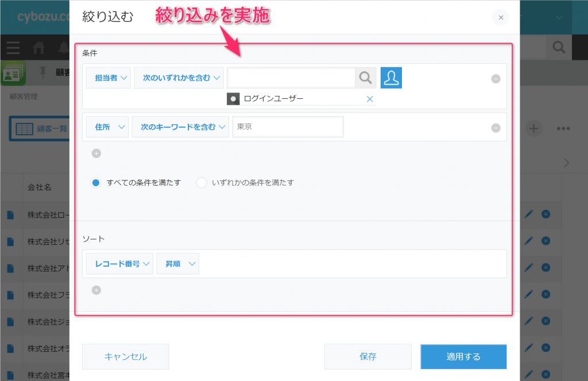This screenshot has height=381, width=588.
Task: Open the hamburger menu in the background header
Action: 13,48
